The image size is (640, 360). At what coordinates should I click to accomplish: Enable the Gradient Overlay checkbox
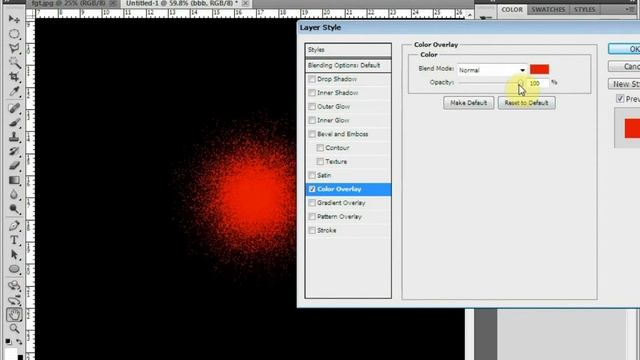(x=312, y=203)
